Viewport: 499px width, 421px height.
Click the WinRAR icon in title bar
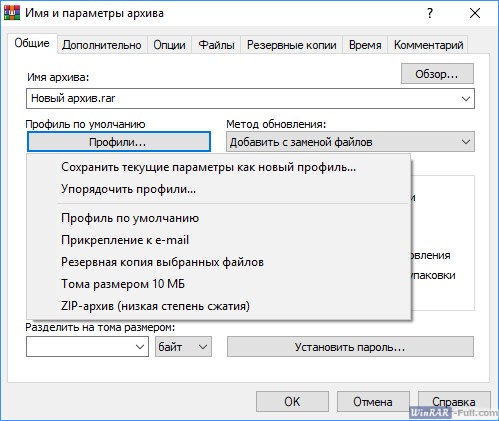pos(12,13)
